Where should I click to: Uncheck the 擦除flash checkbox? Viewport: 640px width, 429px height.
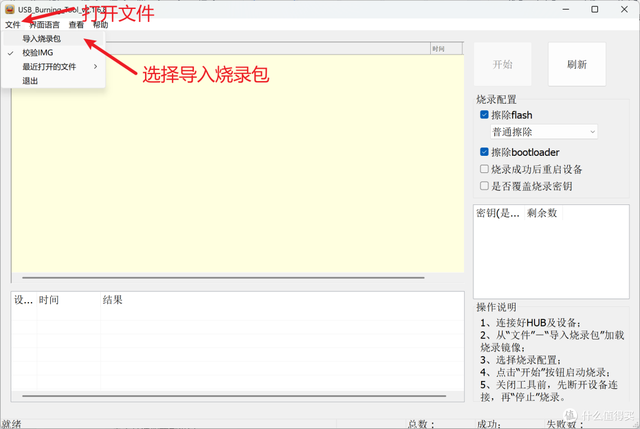coord(484,115)
